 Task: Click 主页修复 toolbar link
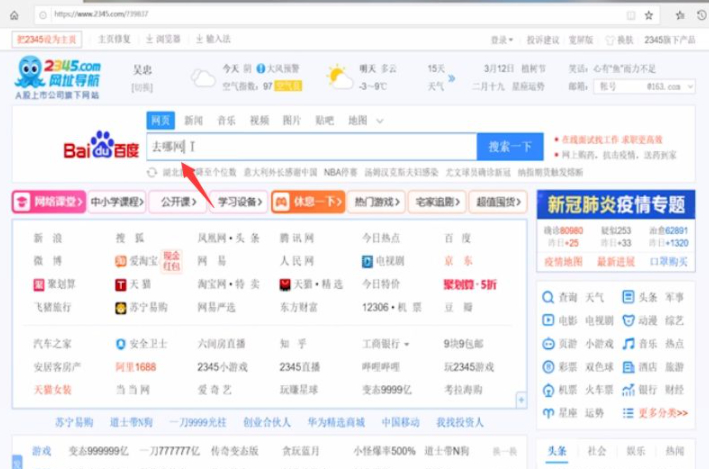(114, 39)
